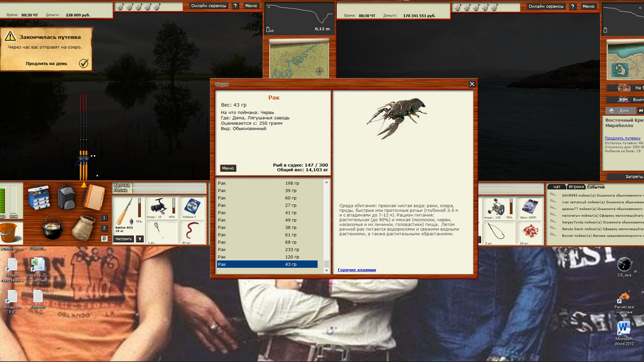This screenshot has width=644, height=362.
Task: Open the black cooking pot
Action: (52, 226)
